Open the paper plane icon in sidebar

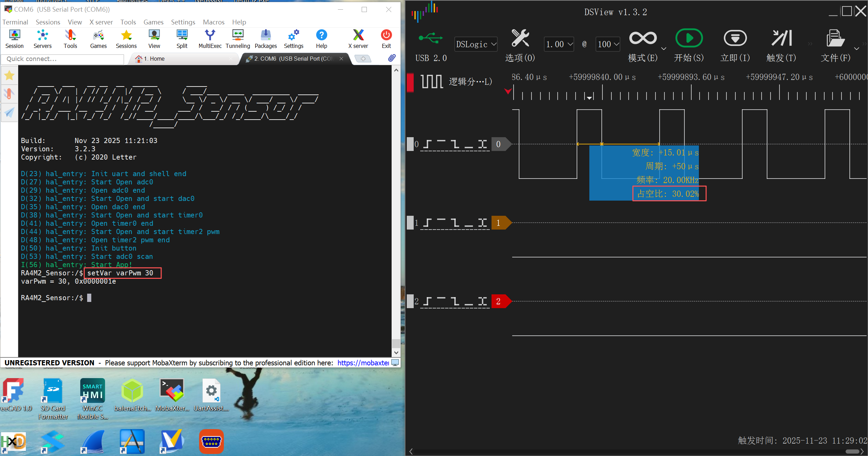pyautogui.click(x=9, y=112)
